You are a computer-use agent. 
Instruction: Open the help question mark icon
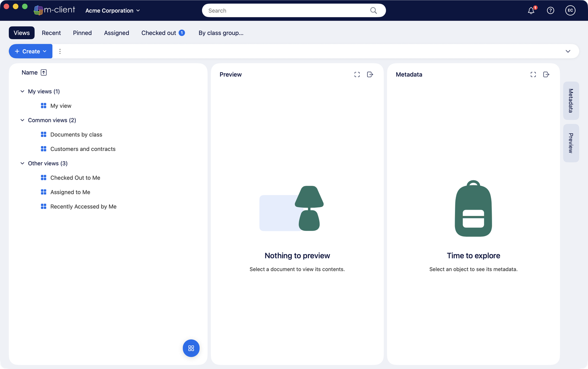tap(551, 11)
